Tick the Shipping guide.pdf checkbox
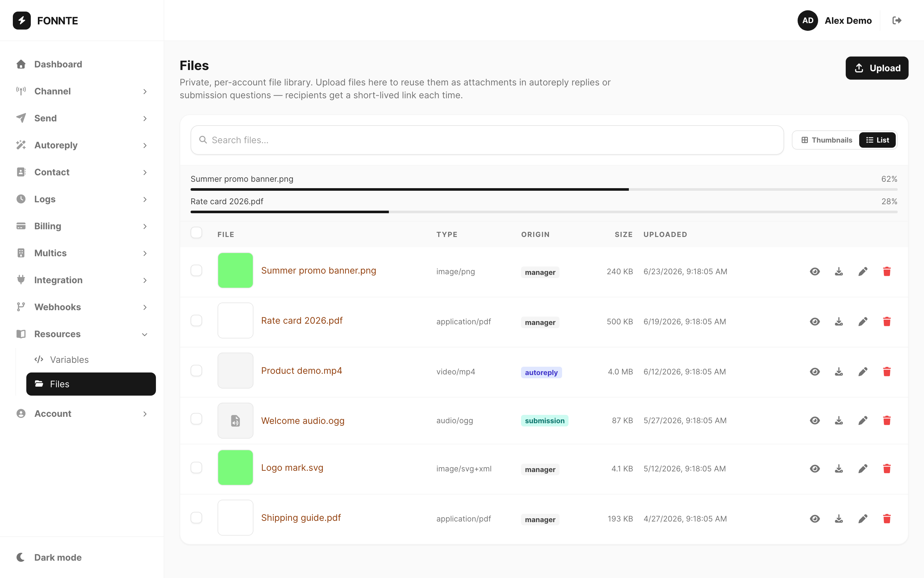924x578 pixels. click(196, 518)
